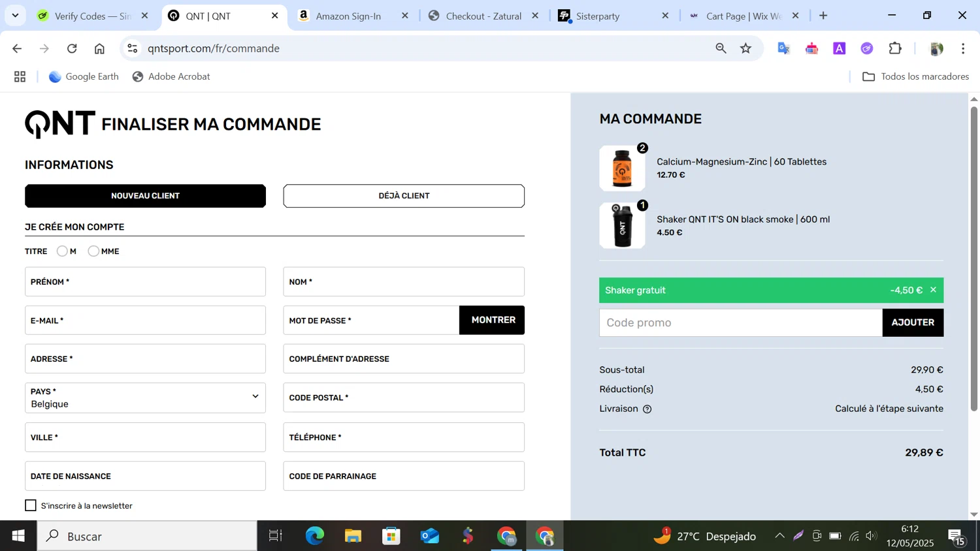Open the zoom magnifier icon

tap(721, 48)
